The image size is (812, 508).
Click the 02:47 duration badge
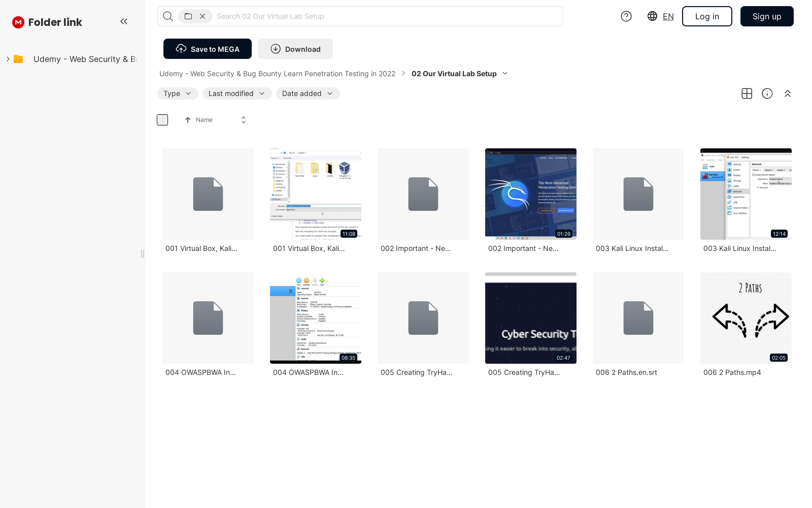point(563,358)
